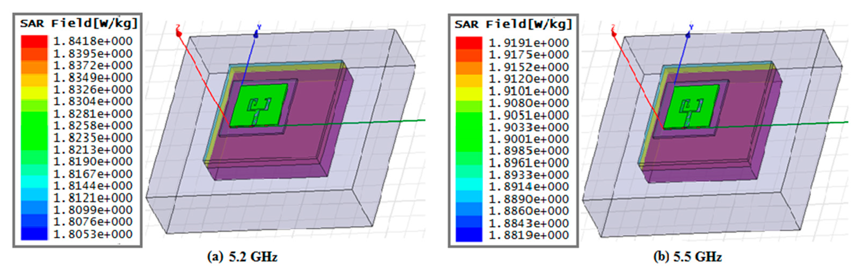Select value 1.9033e+000 in right legend
The width and height of the screenshot is (868, 273).
pos(529,127)
